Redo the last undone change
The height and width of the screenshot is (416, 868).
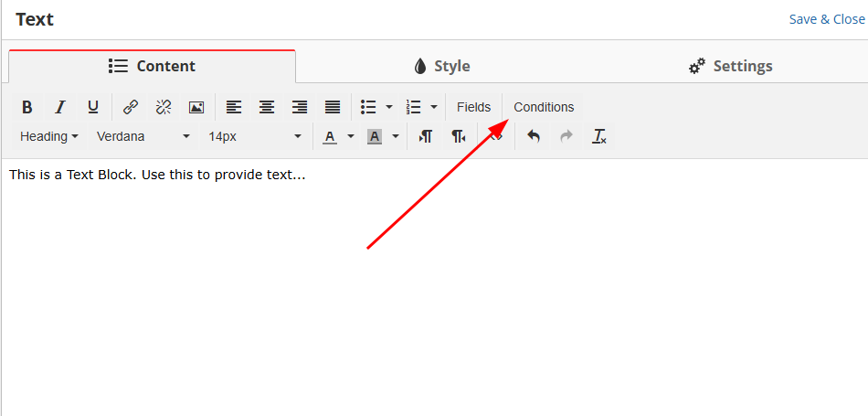(x=566, y=136)
